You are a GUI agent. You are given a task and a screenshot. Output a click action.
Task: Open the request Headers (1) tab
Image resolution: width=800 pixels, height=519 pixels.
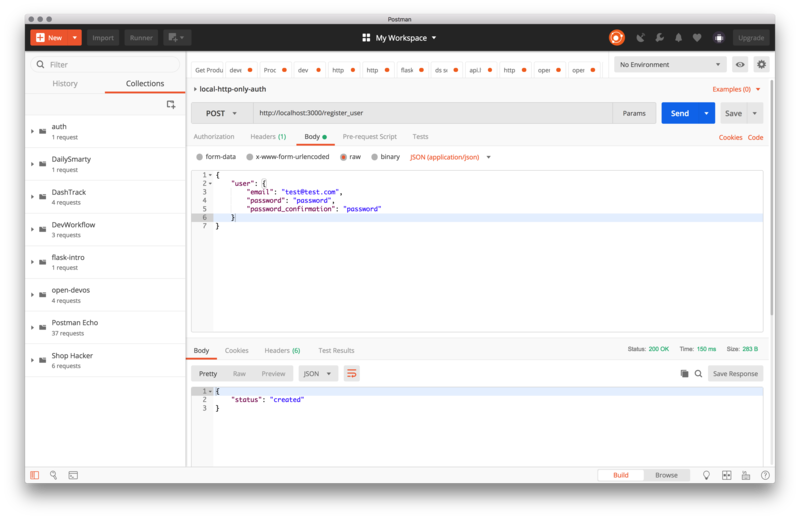pyautogui.click(x=268, y=137)
